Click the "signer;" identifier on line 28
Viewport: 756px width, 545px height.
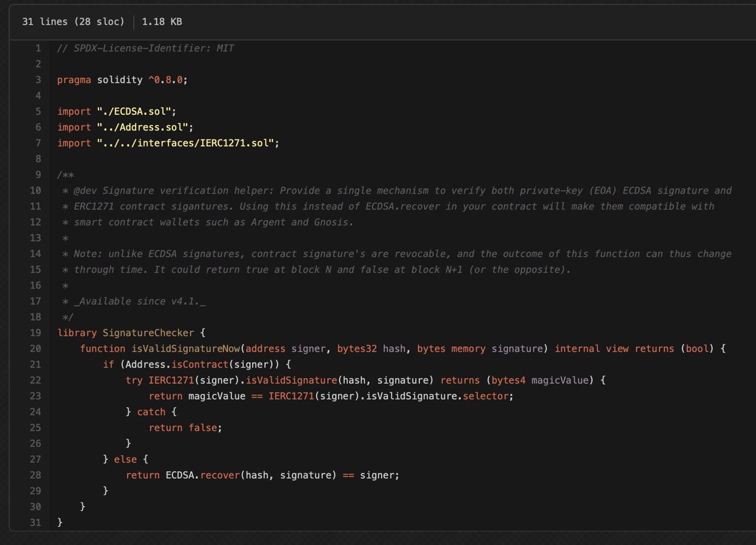(380, 475)
